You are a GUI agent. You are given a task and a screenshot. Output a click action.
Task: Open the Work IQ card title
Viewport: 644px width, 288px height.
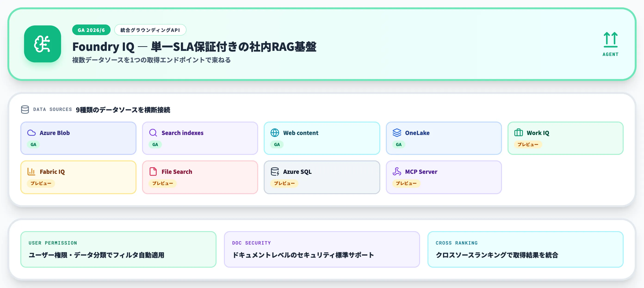[x=538, y=133]
